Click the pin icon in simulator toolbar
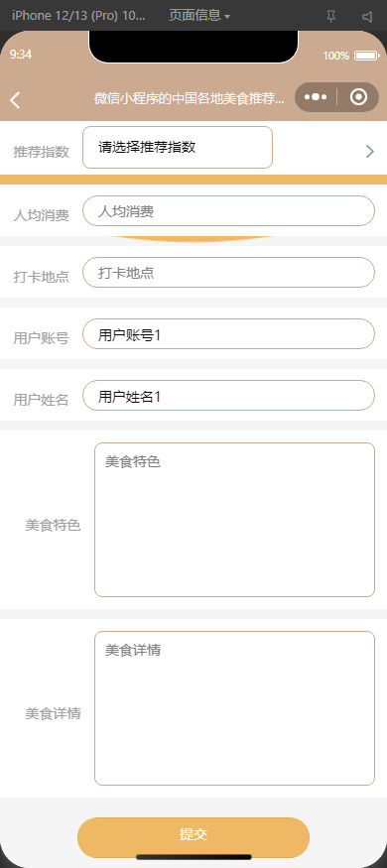 [331, 16]
